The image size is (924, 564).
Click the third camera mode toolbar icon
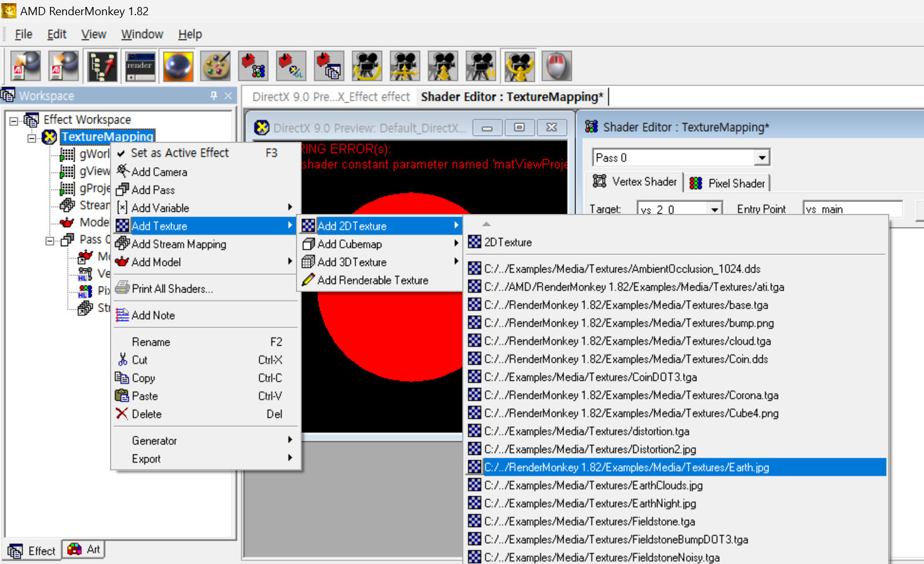click(x=443, y=66)
